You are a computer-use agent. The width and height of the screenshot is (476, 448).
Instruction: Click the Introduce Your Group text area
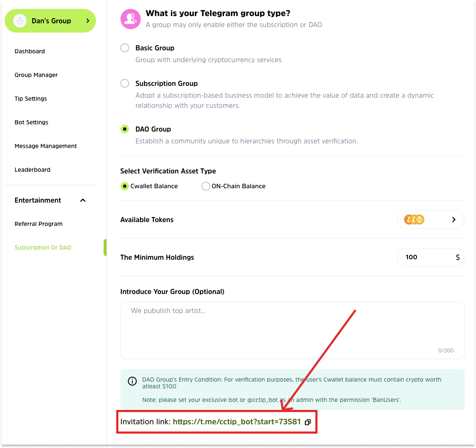(292, 330)
